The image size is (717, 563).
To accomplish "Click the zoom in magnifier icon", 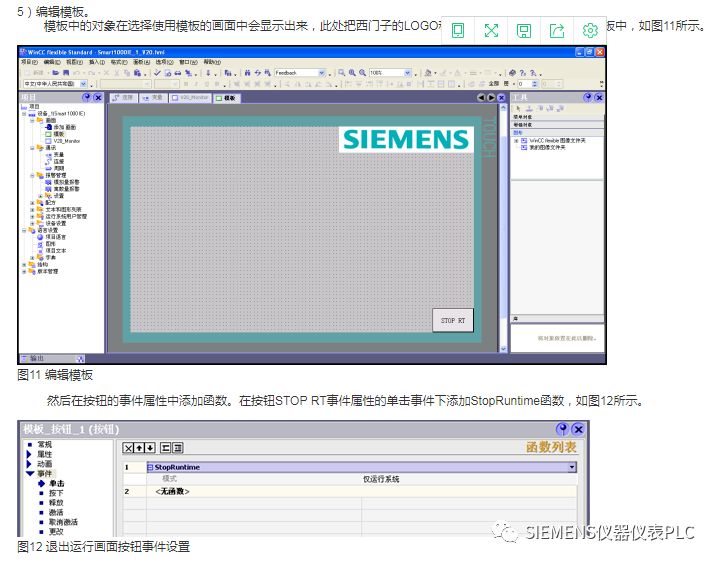I will 352,73.
